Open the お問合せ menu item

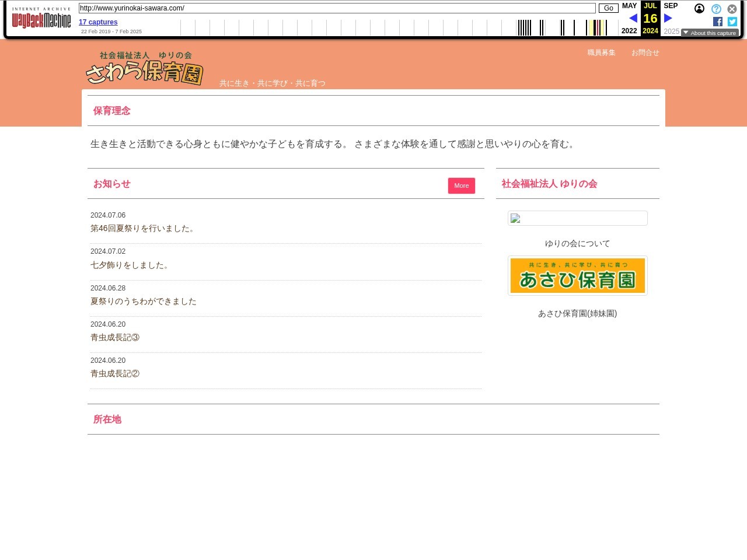pyautogui.click(x=645, y=52)
